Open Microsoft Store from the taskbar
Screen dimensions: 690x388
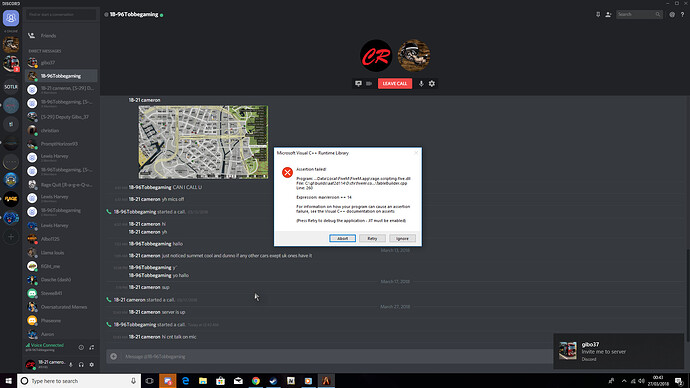220,381
